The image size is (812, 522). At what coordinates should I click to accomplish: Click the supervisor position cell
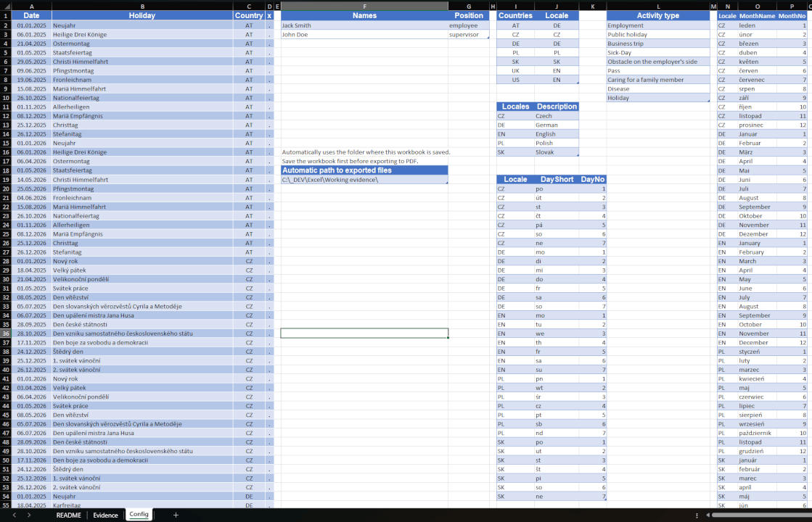coord(469,35)
